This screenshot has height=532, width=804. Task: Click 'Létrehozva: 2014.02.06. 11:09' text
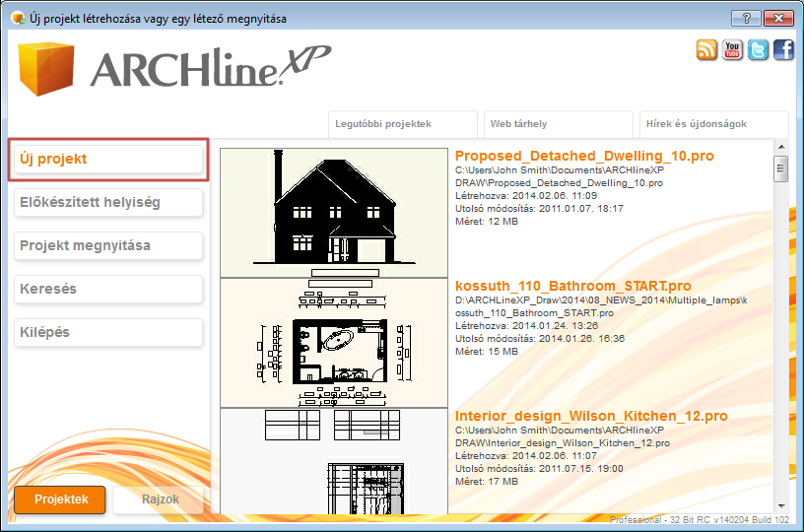click(526, 196)
